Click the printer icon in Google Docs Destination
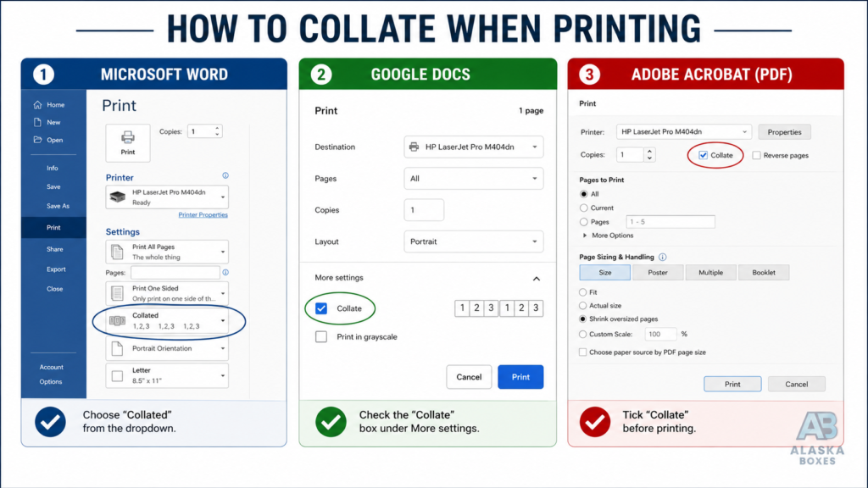 click(x=414, y=147)
